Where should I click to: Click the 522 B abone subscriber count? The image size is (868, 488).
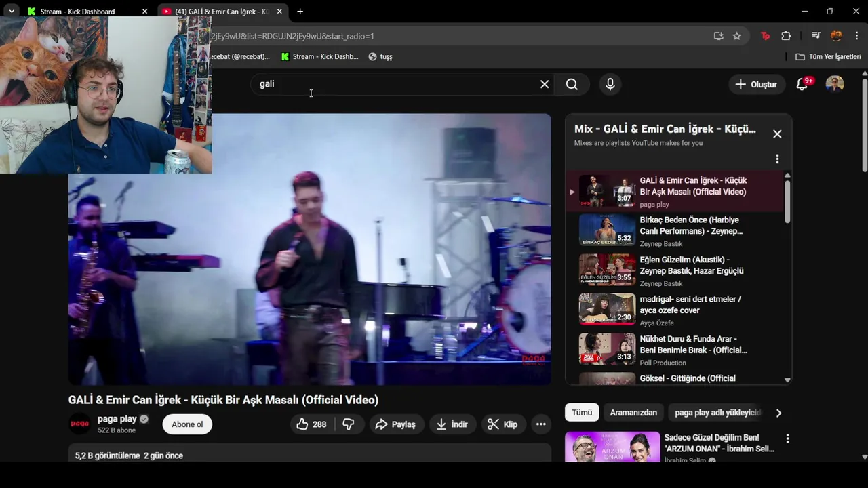117,430
